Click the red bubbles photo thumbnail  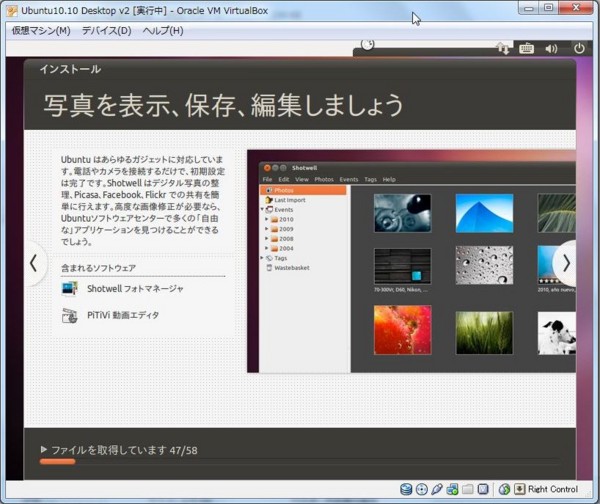coord(403,330)
